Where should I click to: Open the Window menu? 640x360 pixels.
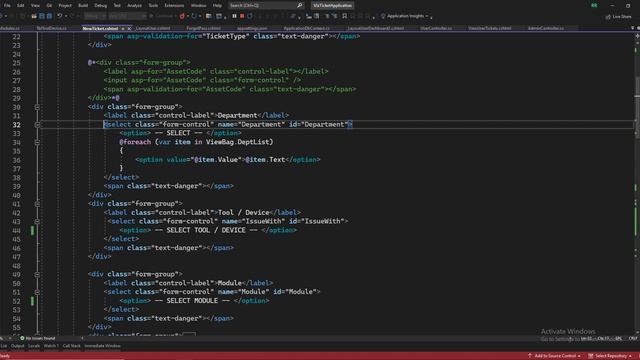click(198, 5)
